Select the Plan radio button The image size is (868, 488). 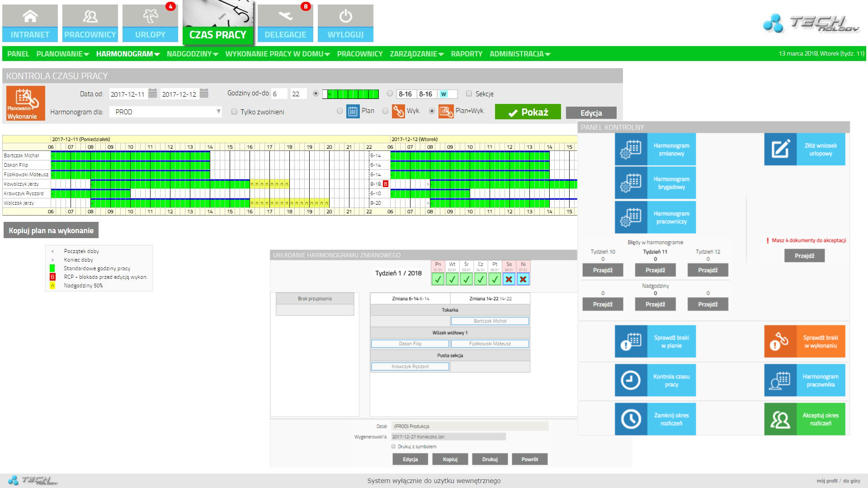[340, 111]
